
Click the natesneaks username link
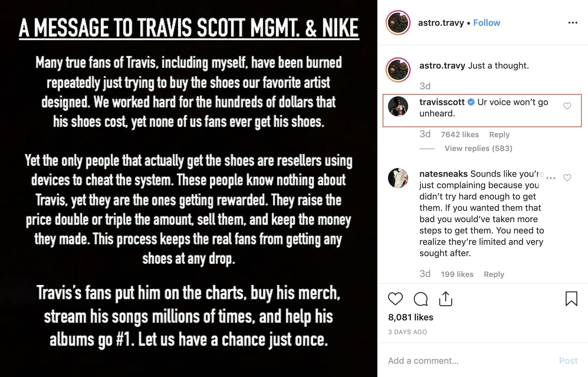tap(443, 174)
